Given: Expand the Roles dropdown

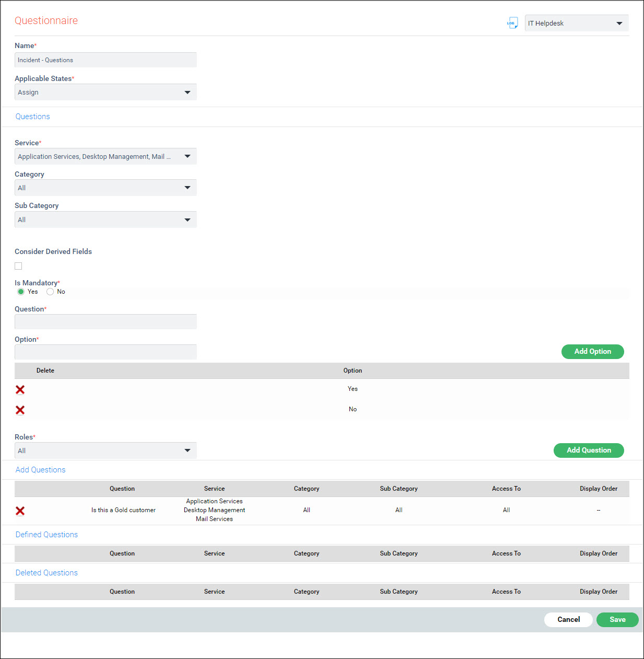Looking at the screenshot, I should 106,451.
